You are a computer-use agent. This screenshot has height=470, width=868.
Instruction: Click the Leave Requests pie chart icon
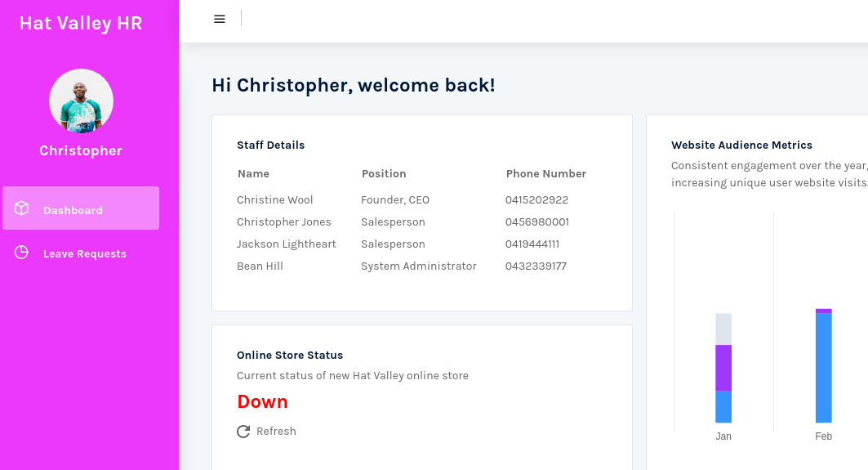tap(22, 253)
